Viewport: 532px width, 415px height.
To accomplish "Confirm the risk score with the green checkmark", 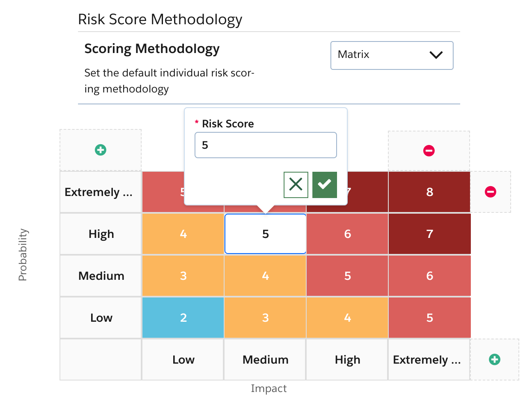I will pyautogui.click(x=324, y=185).
